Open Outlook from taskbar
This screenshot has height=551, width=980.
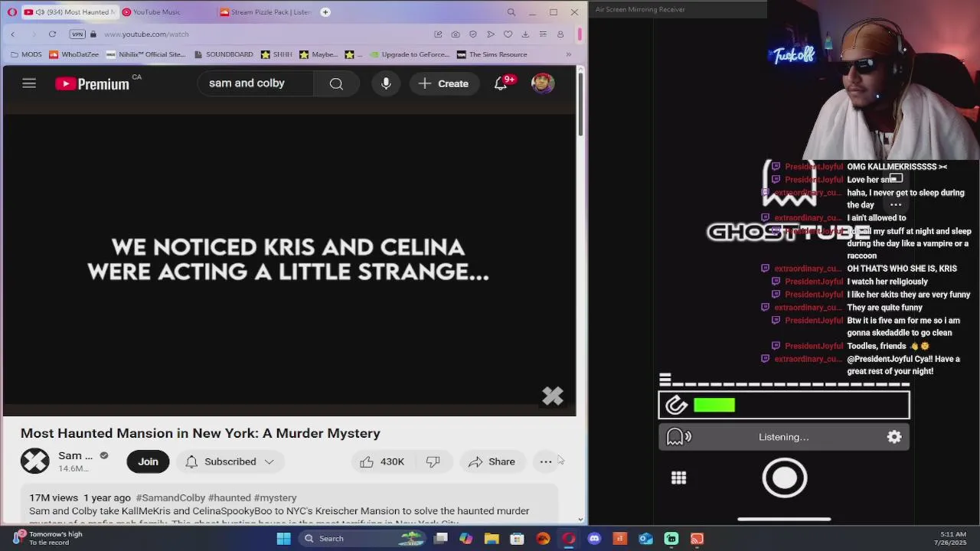645,539
